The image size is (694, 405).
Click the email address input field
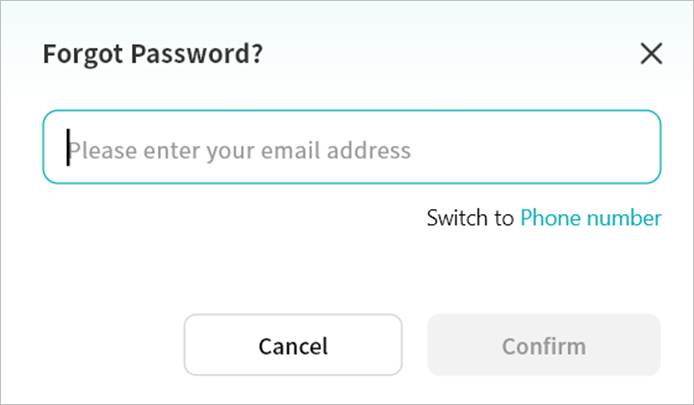click(351, 147)
